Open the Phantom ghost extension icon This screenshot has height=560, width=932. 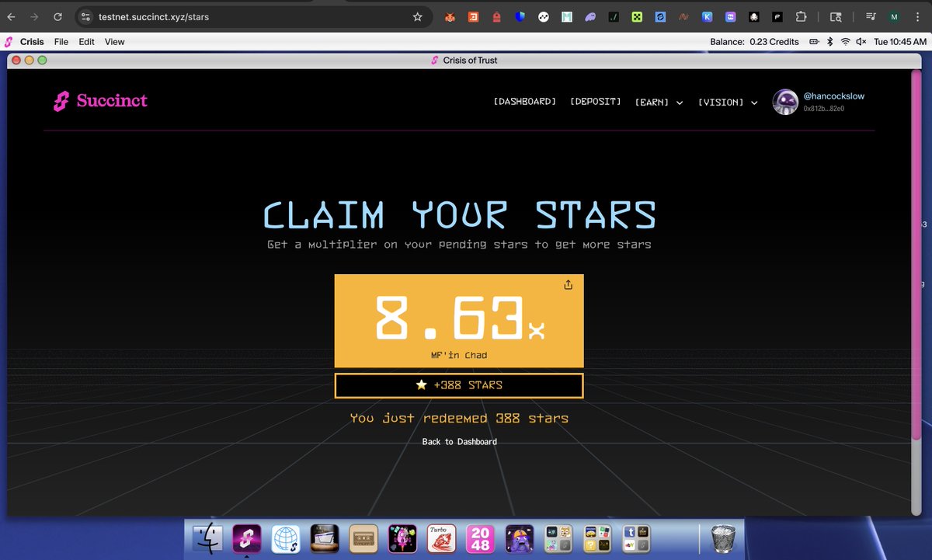point(591,16)
